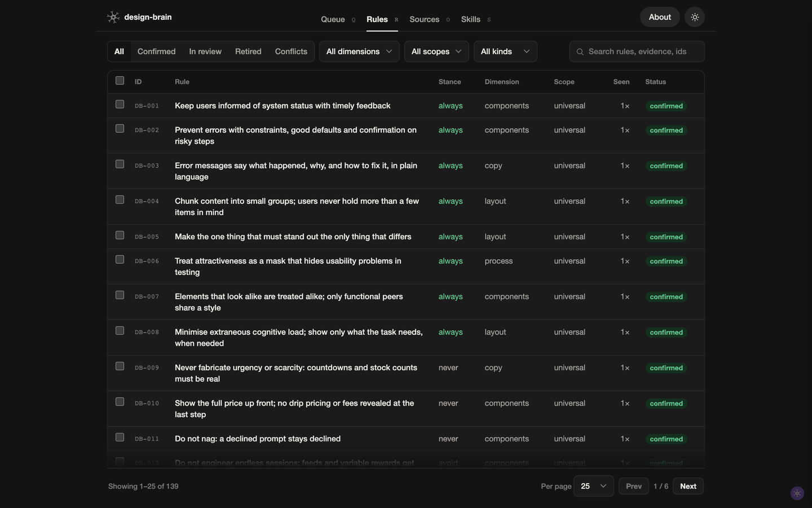Switch to the Queue tab
Image resolution: width=812 pixels, height=508 pixels.
pos(338,19)
